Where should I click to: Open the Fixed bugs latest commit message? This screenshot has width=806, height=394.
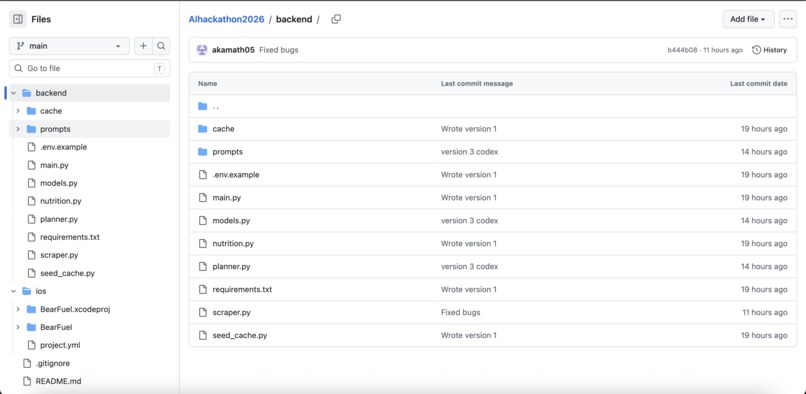click(x=279, y=50)
